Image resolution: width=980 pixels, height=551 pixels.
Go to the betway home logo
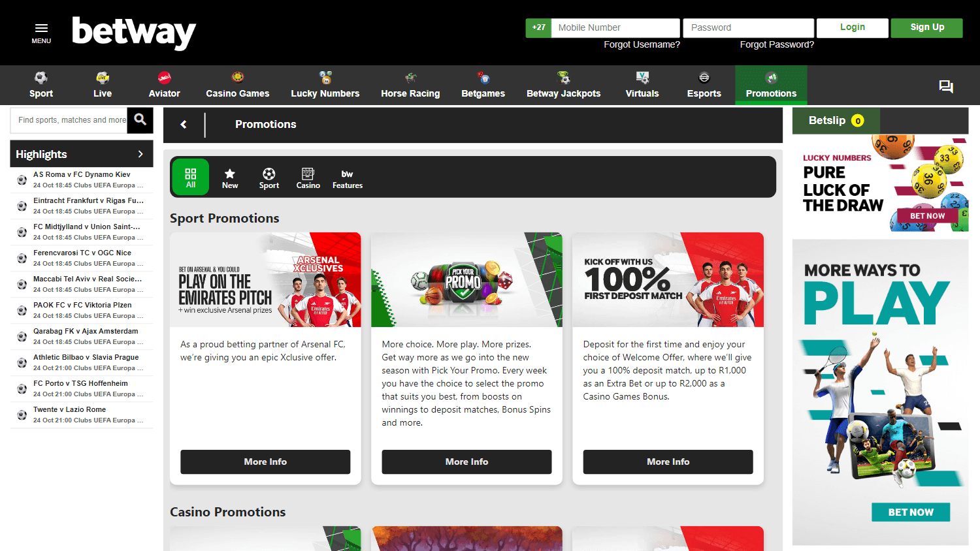click(134, 33)
